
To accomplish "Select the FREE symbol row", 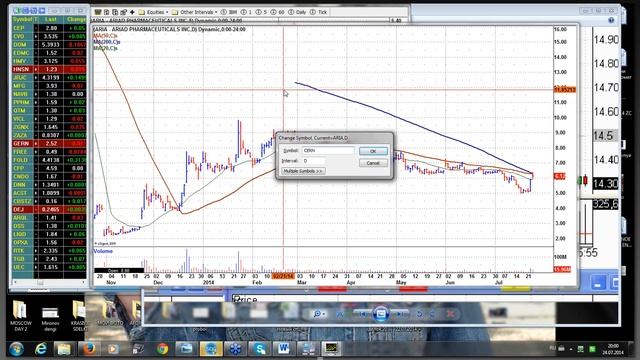I will [x=49, y=151].
